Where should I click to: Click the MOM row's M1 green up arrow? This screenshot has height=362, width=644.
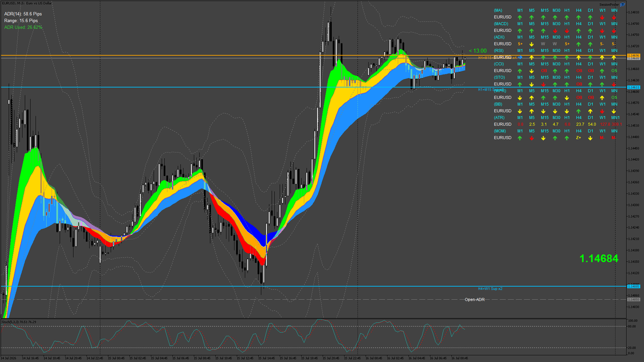tap(520, 138)
